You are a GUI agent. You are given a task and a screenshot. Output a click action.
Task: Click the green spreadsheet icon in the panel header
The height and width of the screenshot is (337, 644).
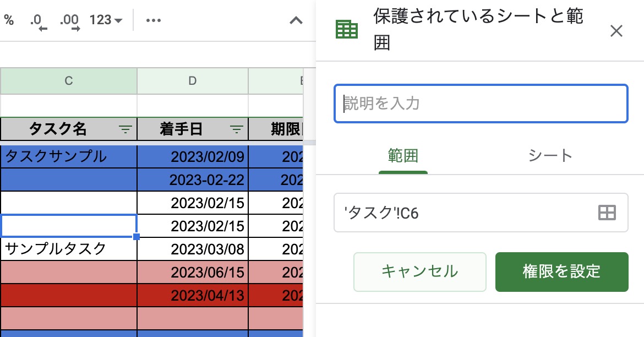(x=347, y=28)
